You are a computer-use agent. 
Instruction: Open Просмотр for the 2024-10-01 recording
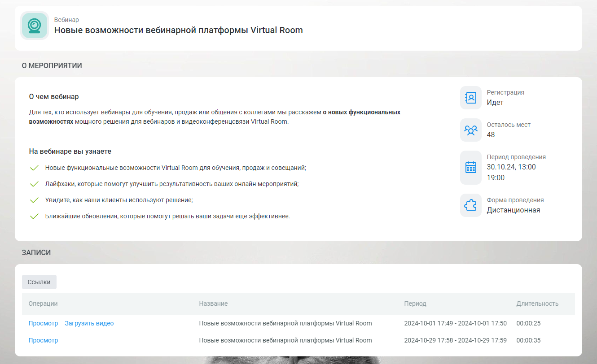[x=43, y=323]
